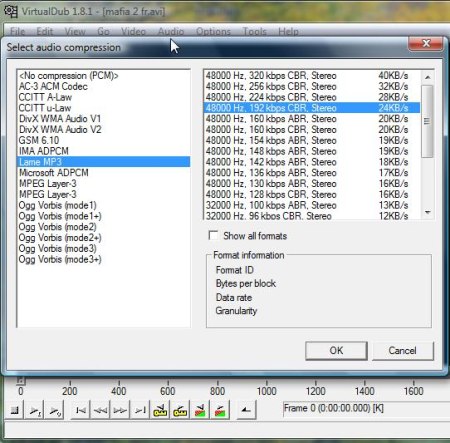Select DivX WMA Audio V1 codec
Viewport: 450px width, 443px height.
pos(103,119)
